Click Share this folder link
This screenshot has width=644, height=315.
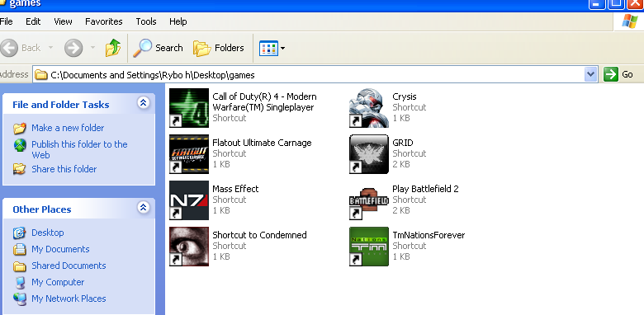(64, 169)
